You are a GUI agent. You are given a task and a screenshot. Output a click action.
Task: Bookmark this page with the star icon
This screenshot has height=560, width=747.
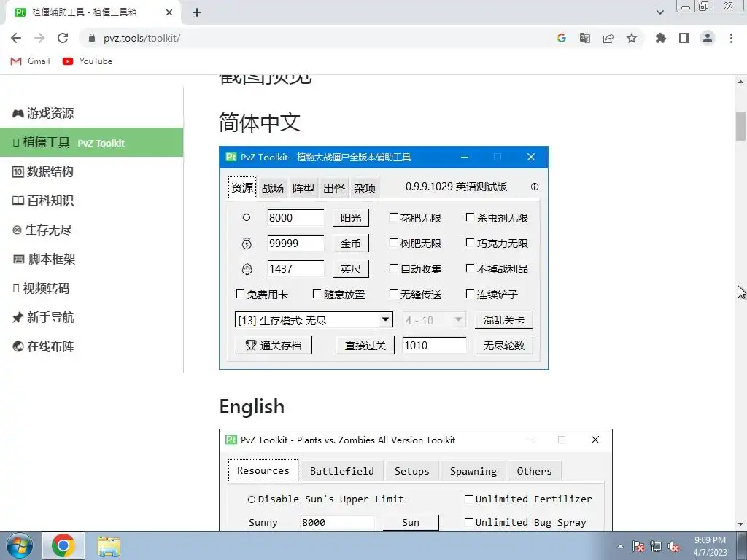tap(632, 38)
